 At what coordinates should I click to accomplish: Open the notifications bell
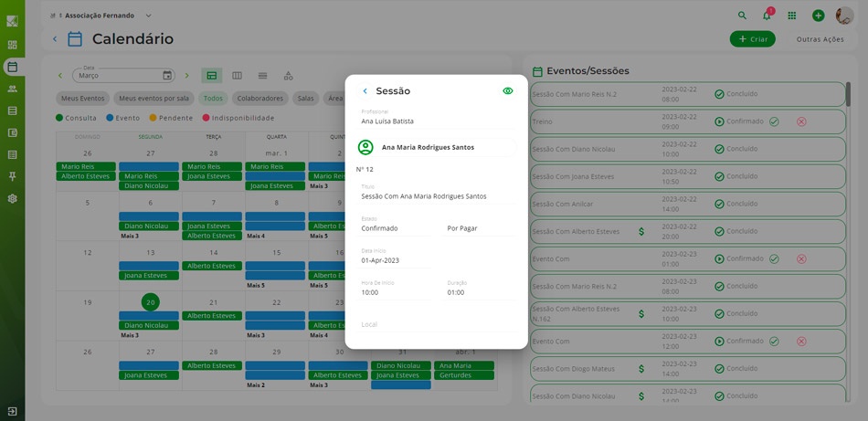pos(767,16)
